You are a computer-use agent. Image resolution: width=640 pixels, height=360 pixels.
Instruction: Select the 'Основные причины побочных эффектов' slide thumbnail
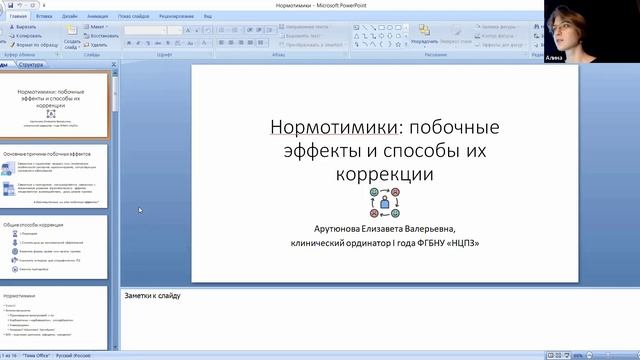[x=53, y=176]
